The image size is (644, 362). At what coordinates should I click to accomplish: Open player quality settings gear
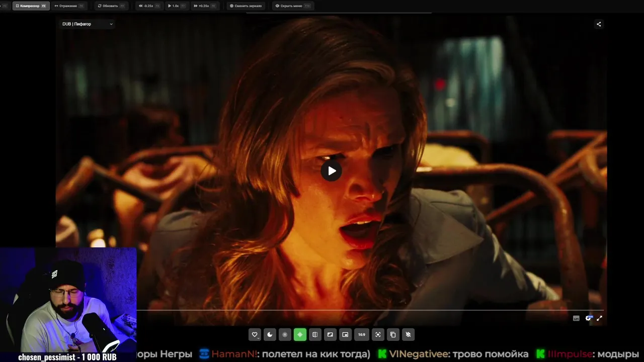(x=588, y=318)
